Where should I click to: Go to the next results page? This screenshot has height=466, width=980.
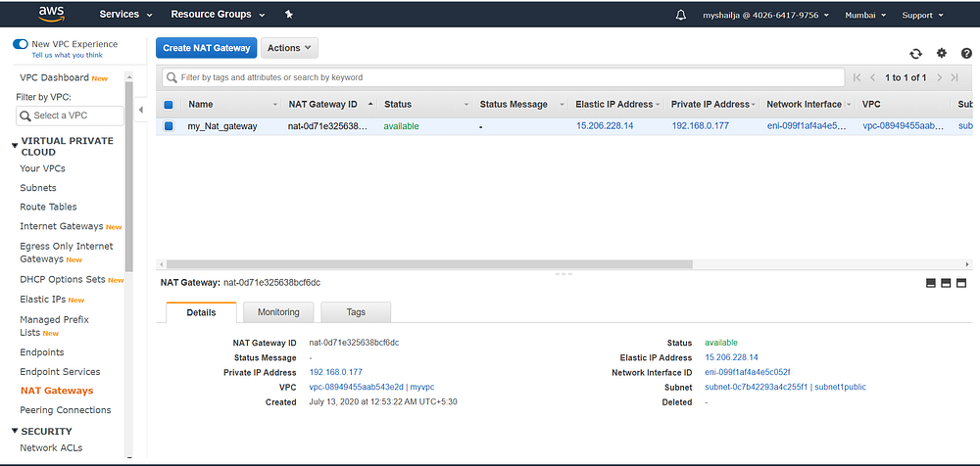click(939, 77)
